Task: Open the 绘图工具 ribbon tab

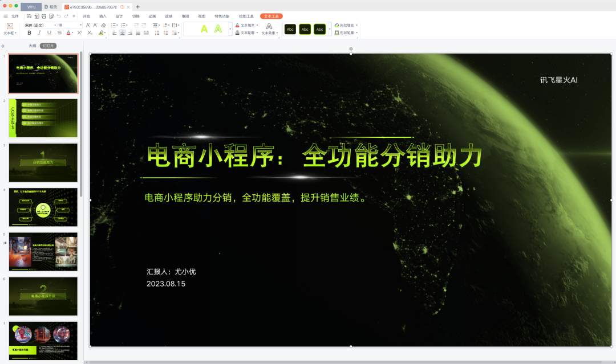Action: (x=246, y=16)
